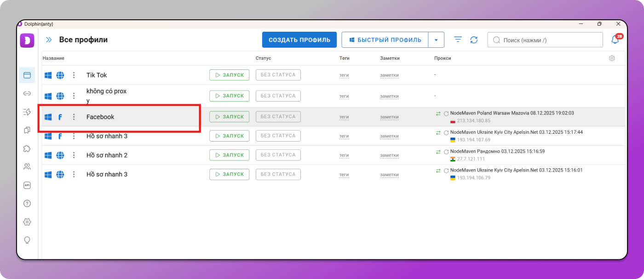This screenshot has width=644, height=279.
Task: Click the table column settings gear
Action: click(612, 58)
